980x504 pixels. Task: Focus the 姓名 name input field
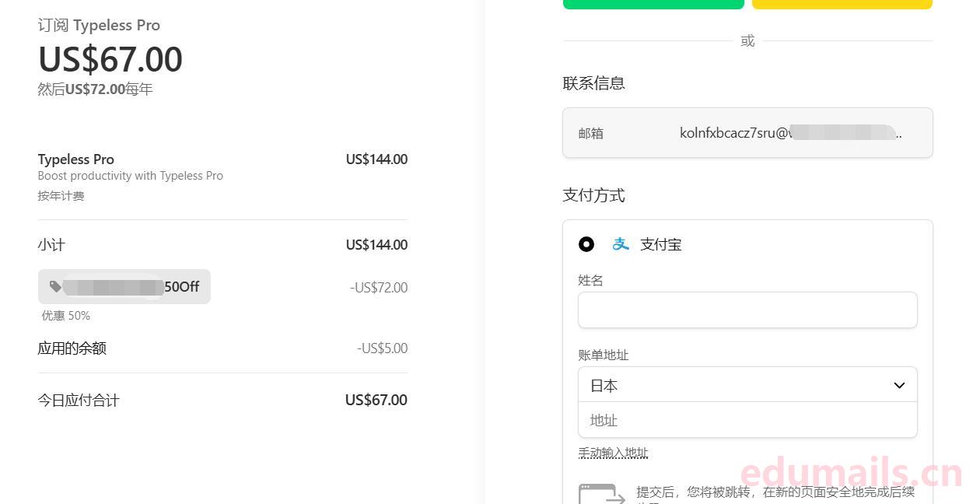(x=747, y=310)
